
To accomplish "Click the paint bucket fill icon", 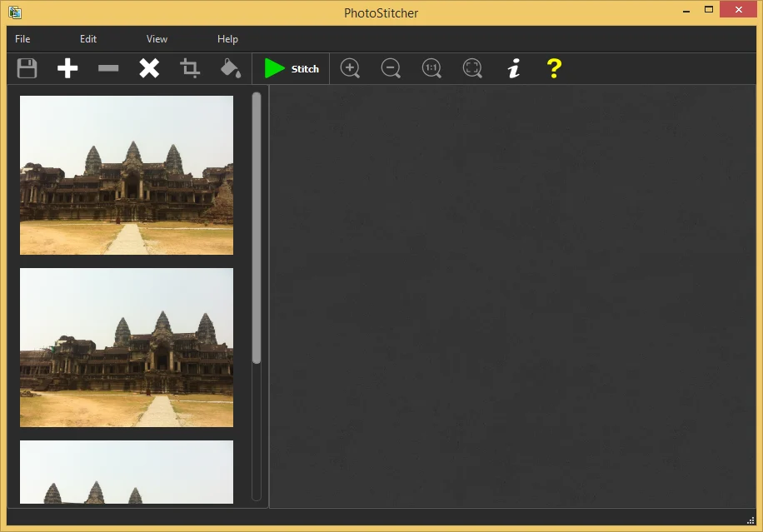I will tap(231, 68).
